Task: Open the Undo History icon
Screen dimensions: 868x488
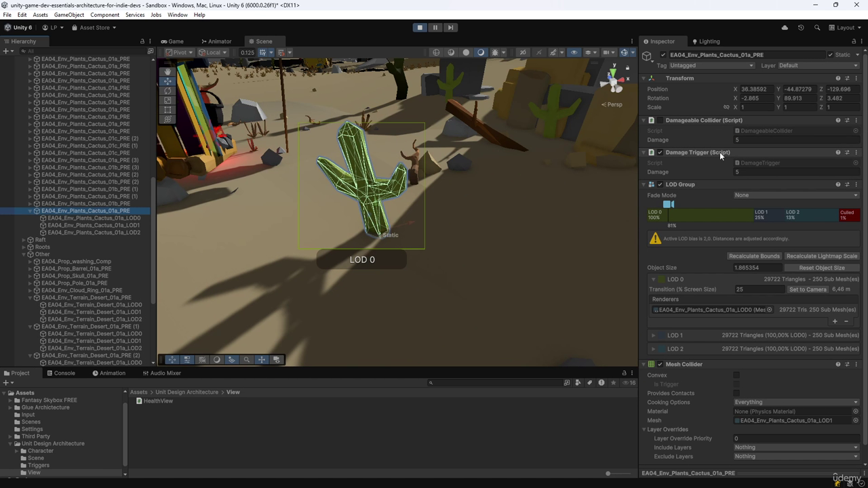Action: click(801, 28)
